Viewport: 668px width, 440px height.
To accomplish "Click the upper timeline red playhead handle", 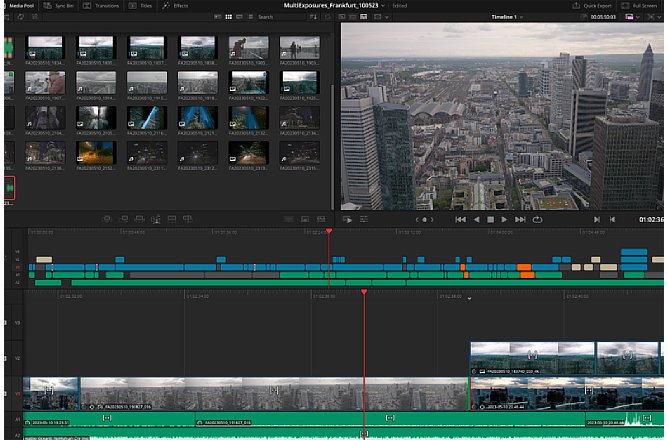I will pos(329,231).
